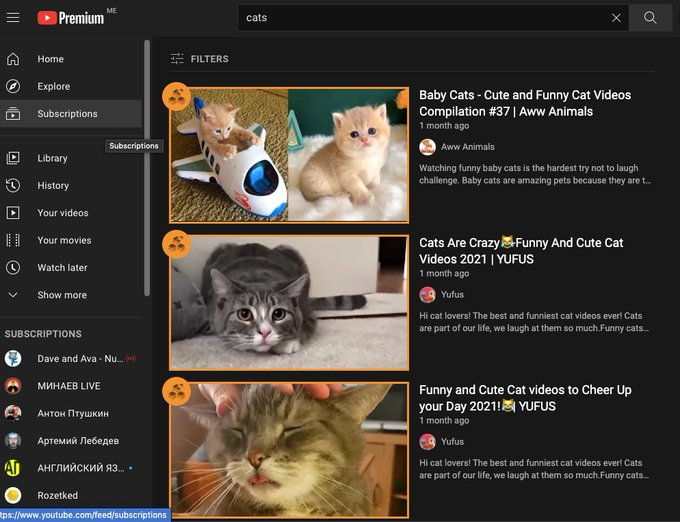Clear the search box with X
This screenshot has width=680, height=522.
(616, 18)
